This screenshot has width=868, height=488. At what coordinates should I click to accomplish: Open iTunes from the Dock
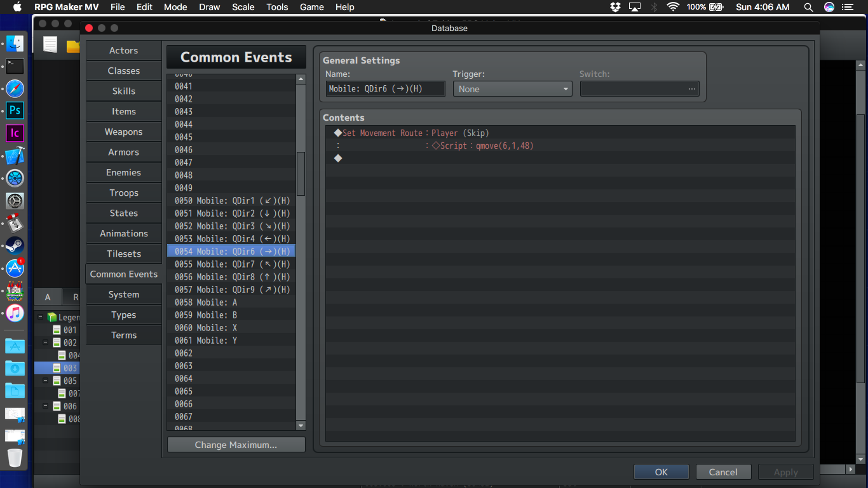coord(15,313)
